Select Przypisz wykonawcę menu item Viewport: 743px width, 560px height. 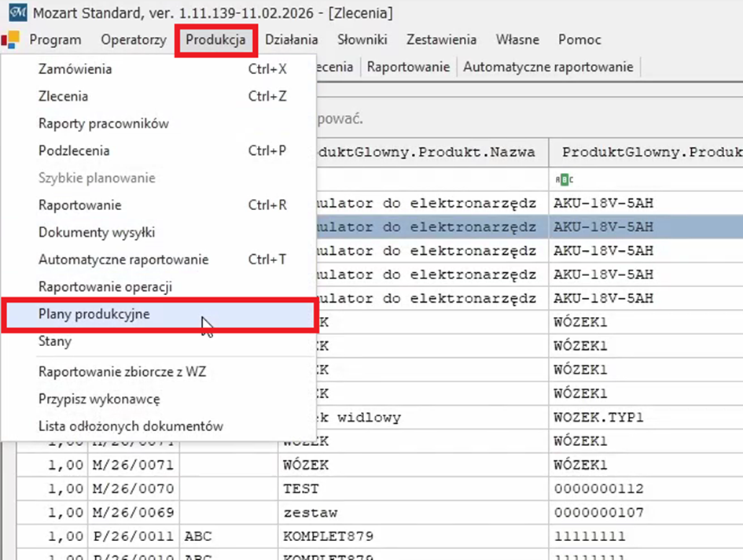(x=99, y=399)
